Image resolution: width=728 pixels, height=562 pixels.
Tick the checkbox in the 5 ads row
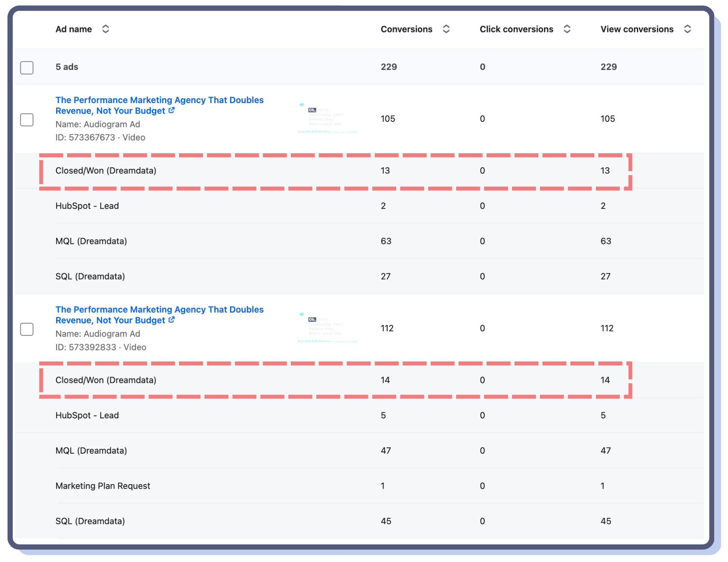pos(27,67)
